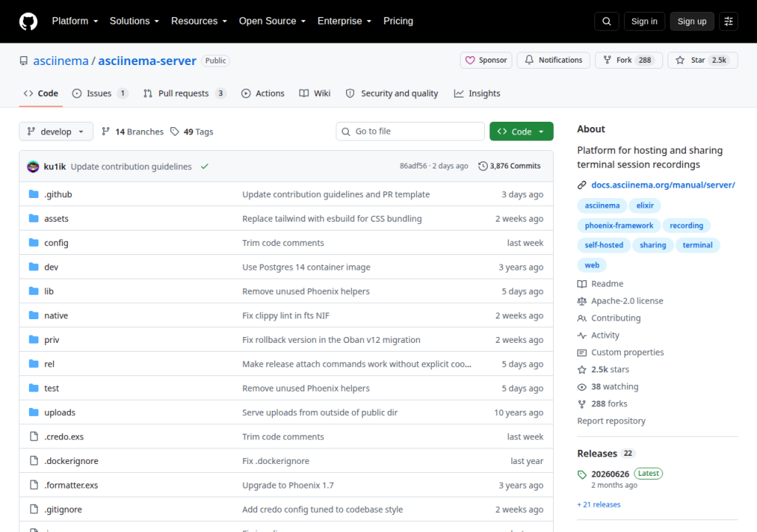
Task: Open the .formatter.exs file
Action: (71, 485)
